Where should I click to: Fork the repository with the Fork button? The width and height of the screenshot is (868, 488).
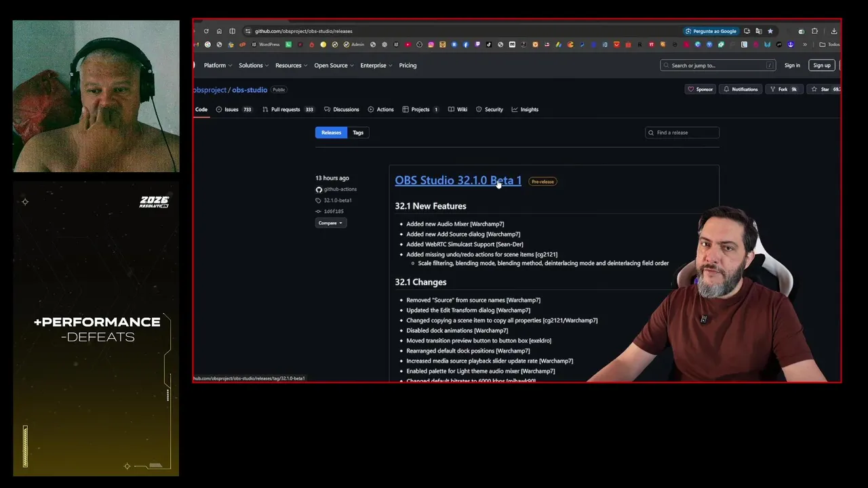[x=783, y=89]
